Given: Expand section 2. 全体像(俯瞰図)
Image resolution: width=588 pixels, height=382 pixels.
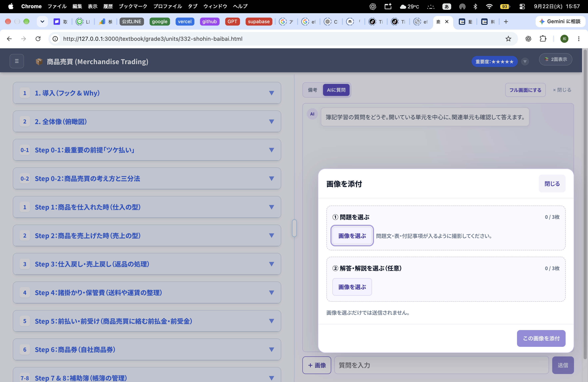Looking at the screenshot, I should (147, 121).
